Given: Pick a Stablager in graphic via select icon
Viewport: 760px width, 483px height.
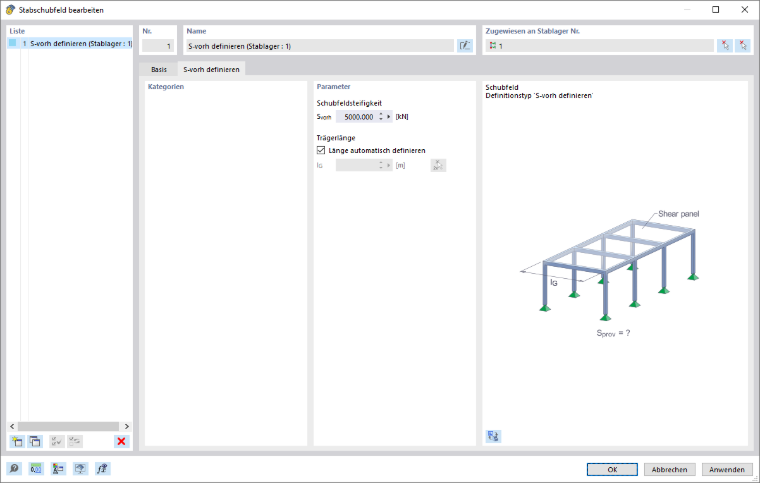Looking at the screenshot, I should click(x=725, y=46).
